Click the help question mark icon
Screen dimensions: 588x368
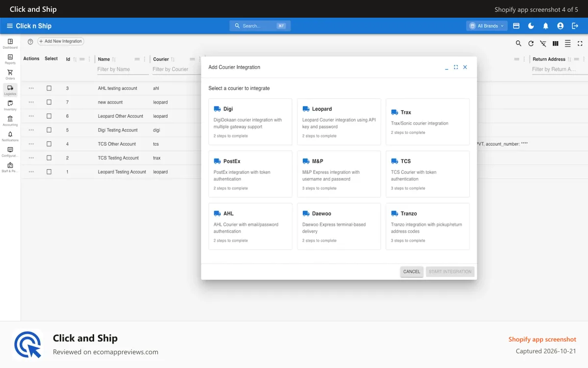click(x=30, y=42)
